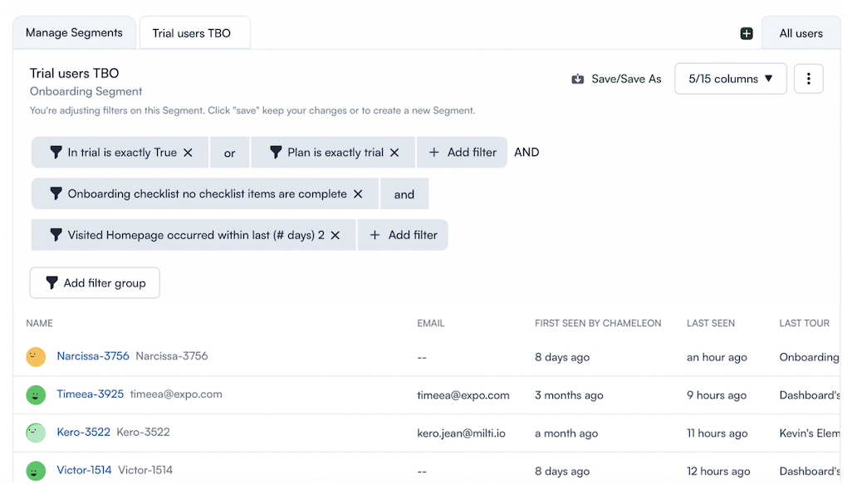Expand the 5/15 columns dropdown
The width and height of the screenshot is (852, 504).
pos(731,79)
